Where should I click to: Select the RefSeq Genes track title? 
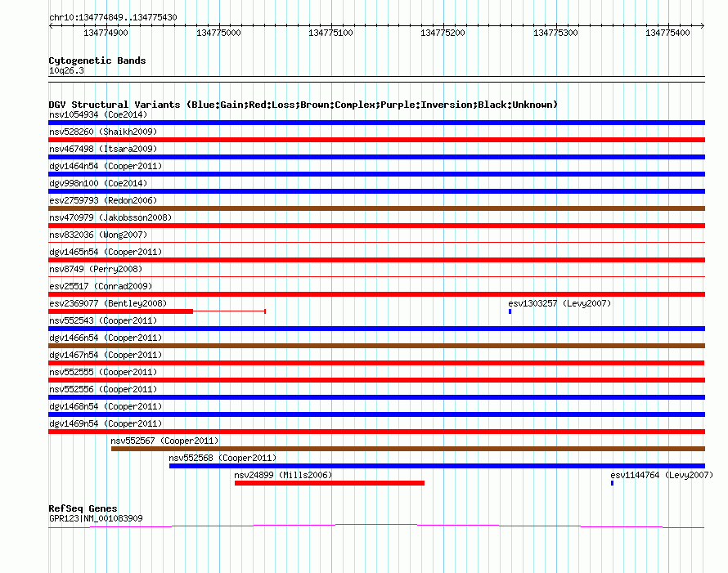(83, 508)
